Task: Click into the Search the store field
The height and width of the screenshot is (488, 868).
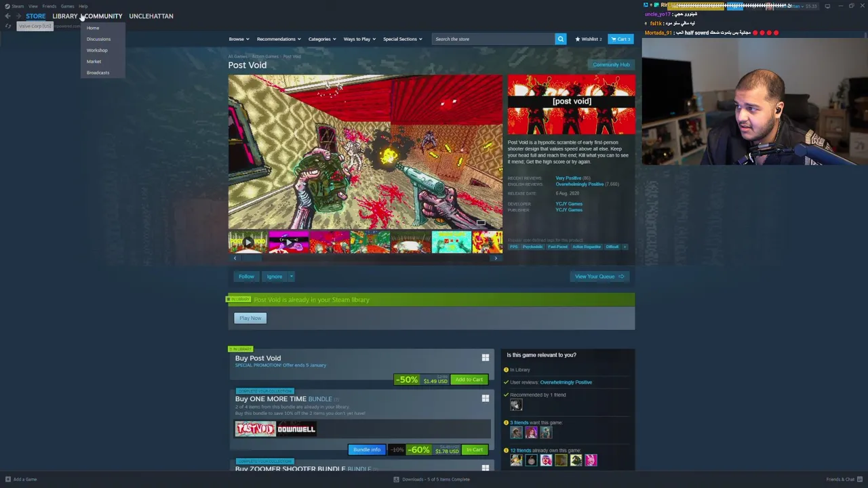Action: coord(493,39)
